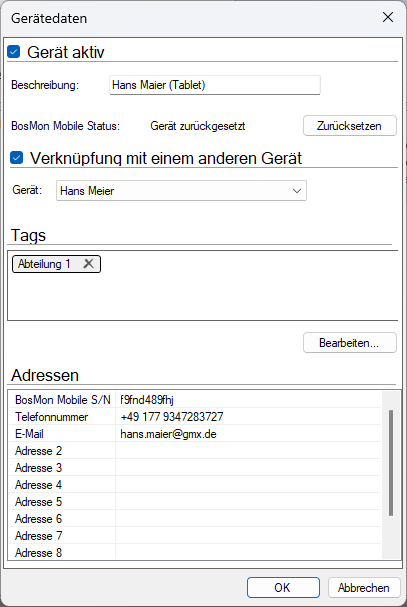Click the Adressen list scrollbar thumb
The height and width of the screenshot is (607, 407).
click(x=391, y=463)
